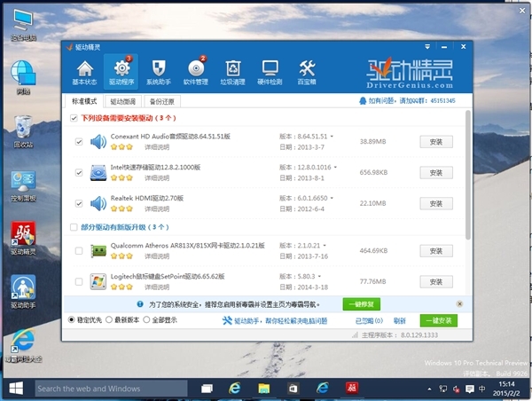Click the driver list vertical scrollbar
This screenshot has width=532, height=401.
point(468,175)
